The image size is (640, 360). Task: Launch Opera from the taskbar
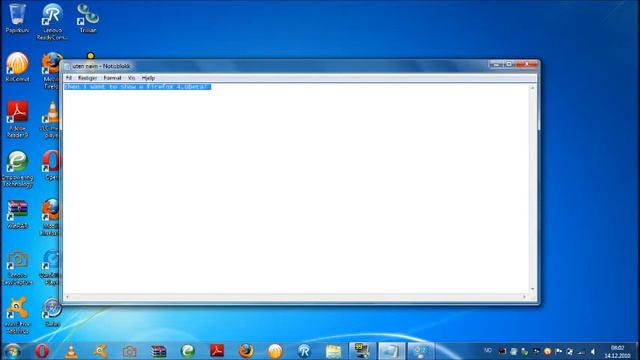[42, 351]
